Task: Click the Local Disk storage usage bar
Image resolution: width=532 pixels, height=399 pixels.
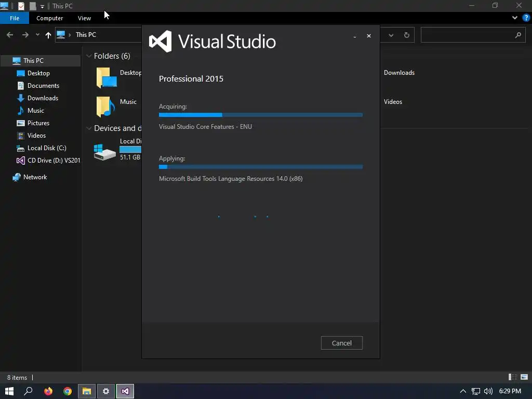Action: [x=130, y=149]
